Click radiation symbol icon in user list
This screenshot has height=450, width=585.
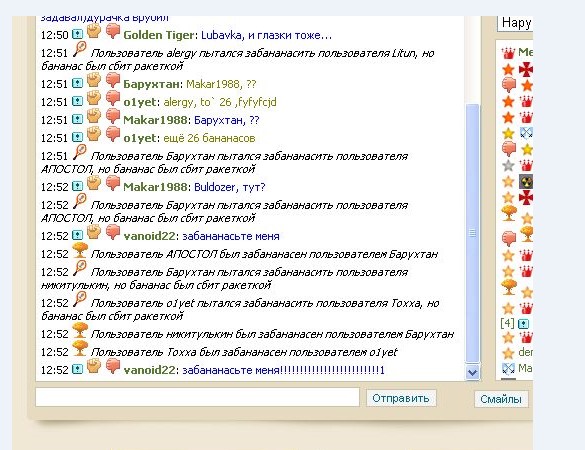526,182
